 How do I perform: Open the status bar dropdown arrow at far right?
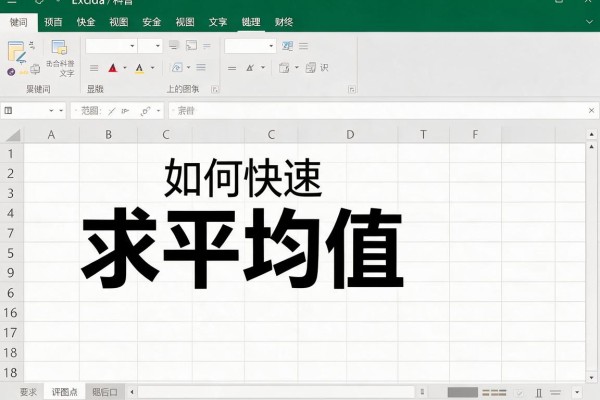[x=577, y=392]
